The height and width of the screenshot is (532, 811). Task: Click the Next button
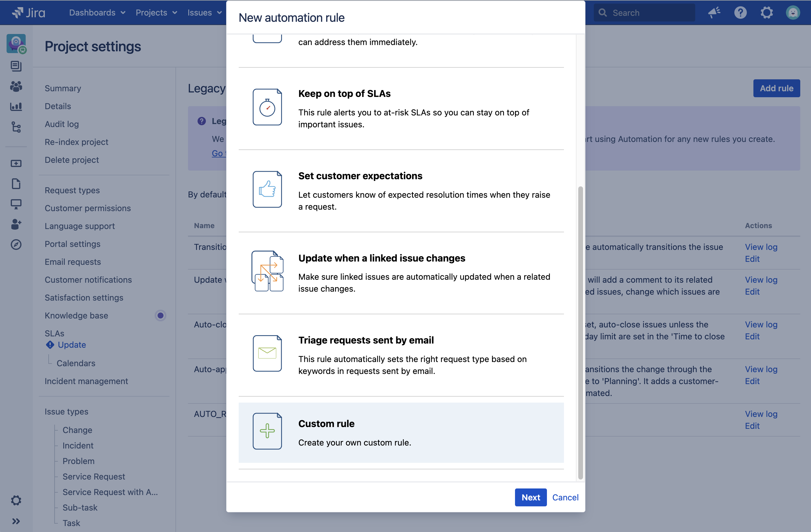tap(530, 497)
